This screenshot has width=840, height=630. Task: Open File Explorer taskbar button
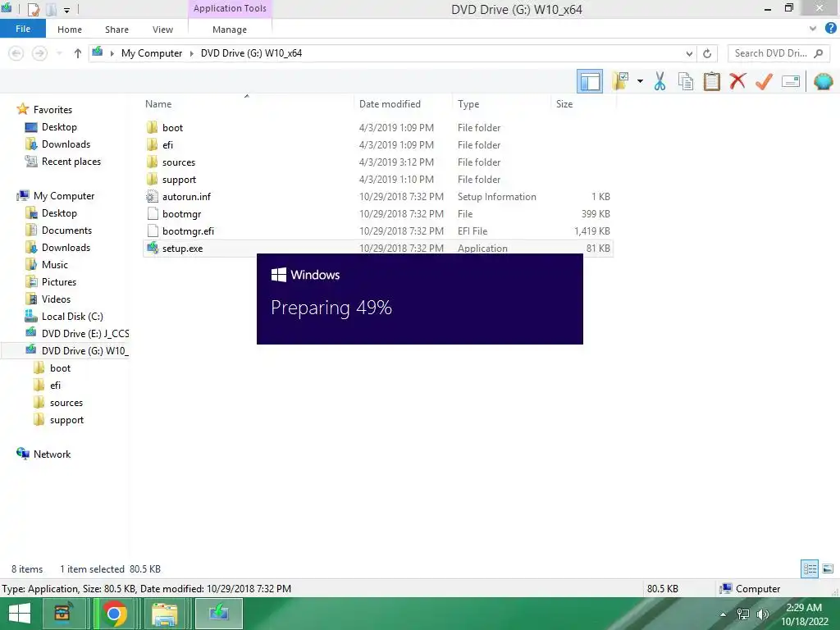[x=164, y=614]
